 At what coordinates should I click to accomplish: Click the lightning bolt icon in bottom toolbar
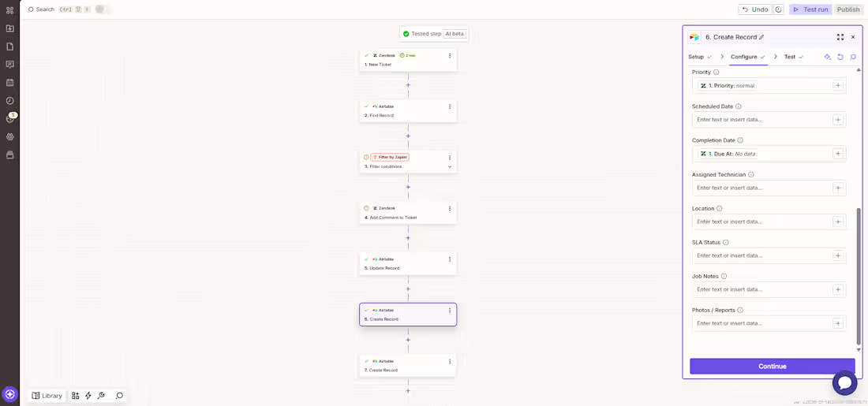[88, 396]
